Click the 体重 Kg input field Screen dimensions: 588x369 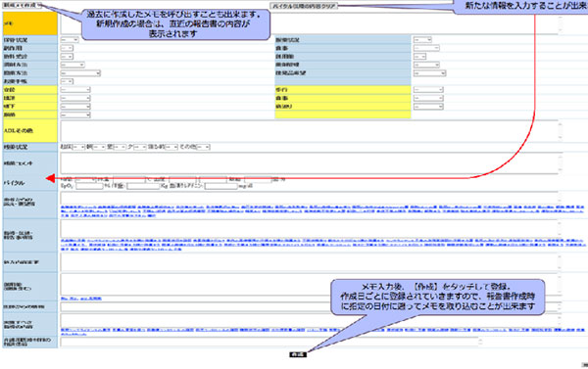point(143,186)
